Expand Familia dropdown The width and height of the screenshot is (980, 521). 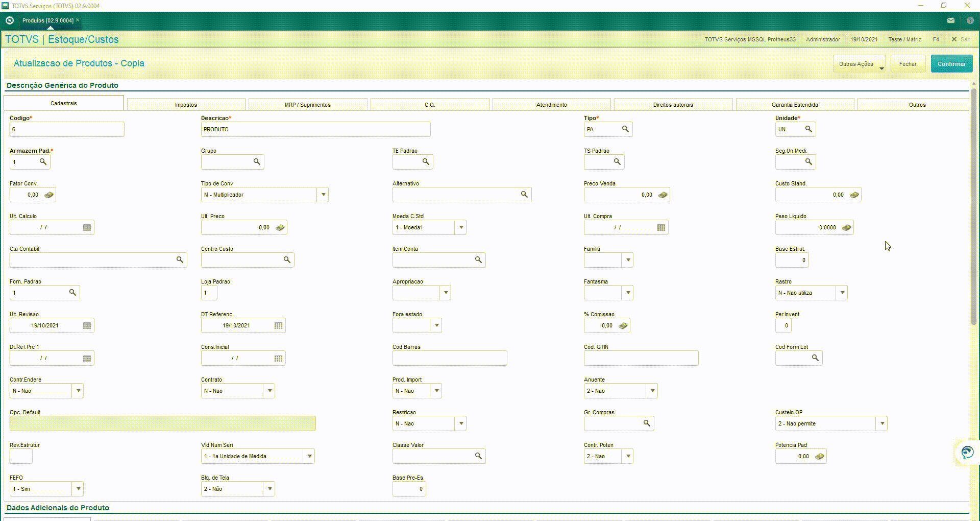click(628, 260)
